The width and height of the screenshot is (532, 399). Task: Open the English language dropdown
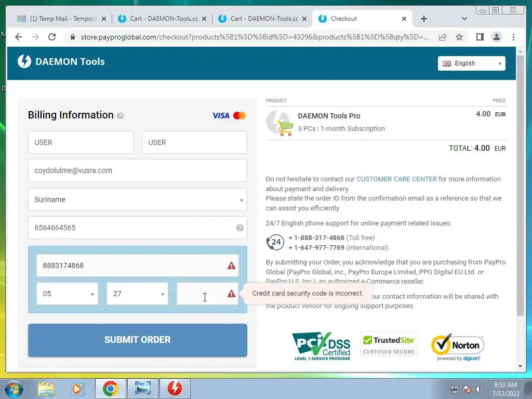[472, 63]
